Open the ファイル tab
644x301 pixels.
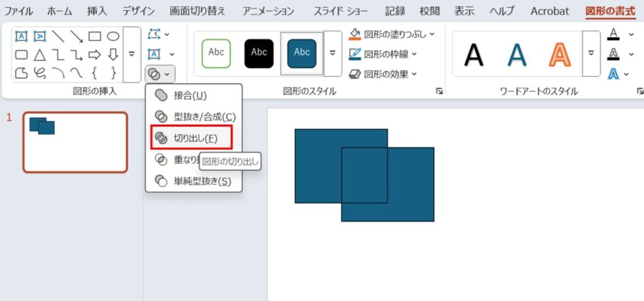click(x=18, y=11)
